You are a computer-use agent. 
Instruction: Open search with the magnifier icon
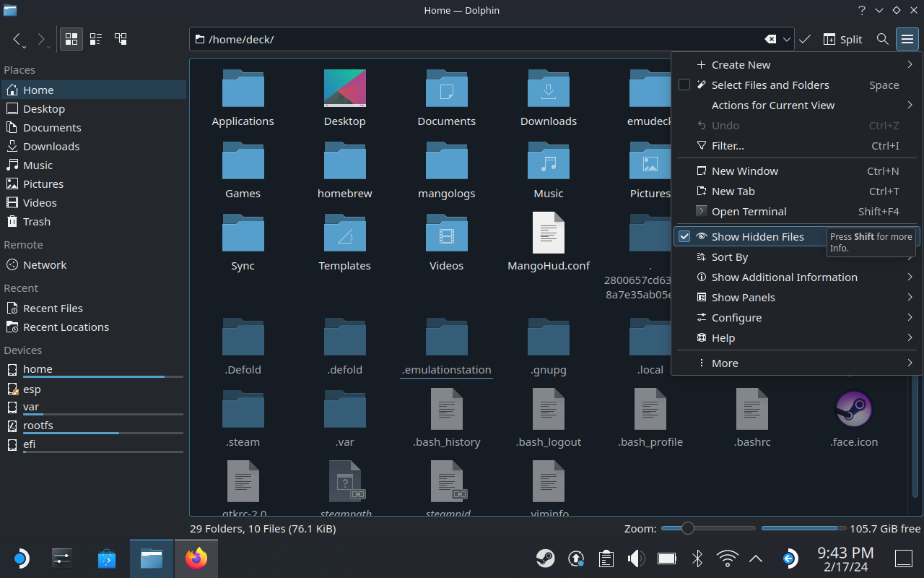pyautogui.click(x=882, y=39)
